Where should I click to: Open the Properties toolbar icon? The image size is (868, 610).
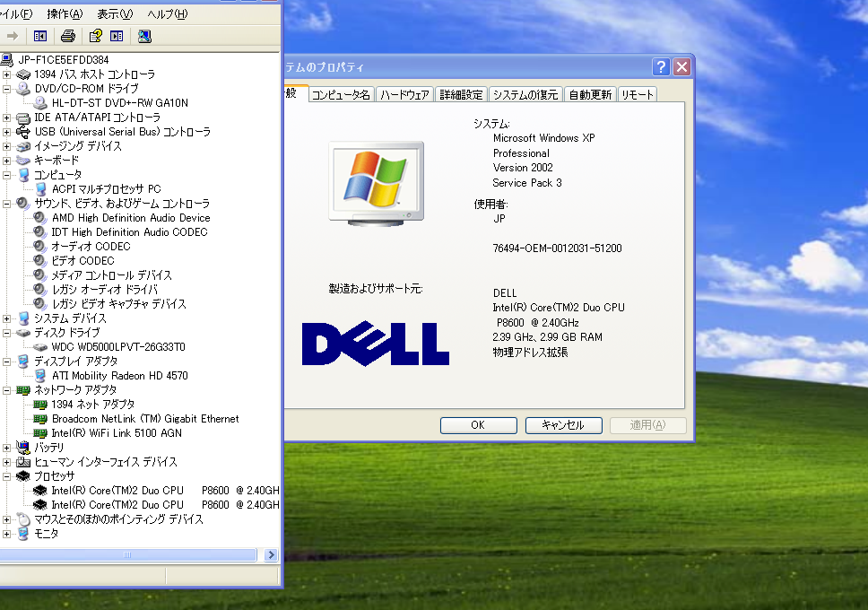click(95, 36)
